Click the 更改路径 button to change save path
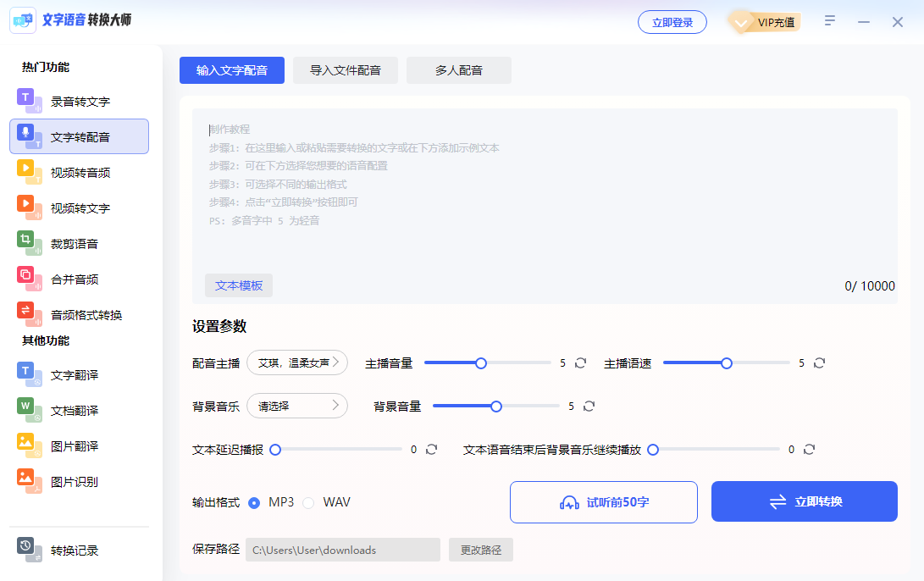 [480, 550]
